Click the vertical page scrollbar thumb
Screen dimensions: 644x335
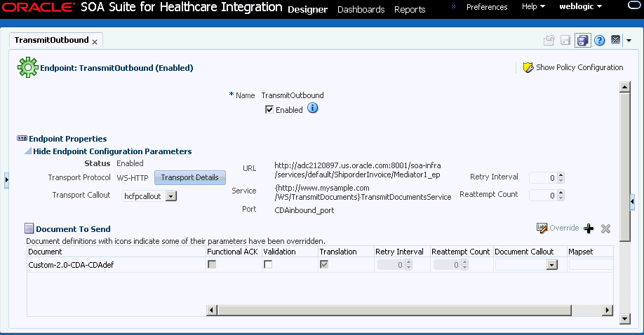click(x=624, y=167)
